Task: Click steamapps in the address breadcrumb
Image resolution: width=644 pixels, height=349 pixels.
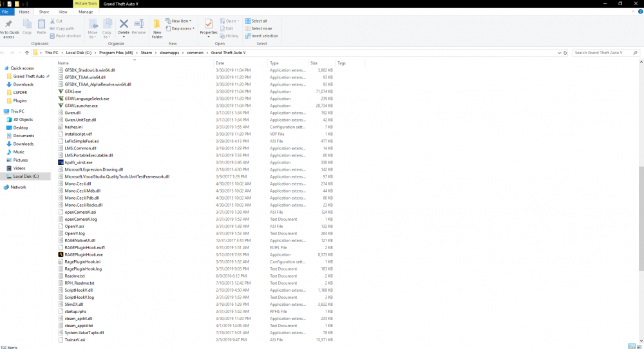Action: [169, 53]
